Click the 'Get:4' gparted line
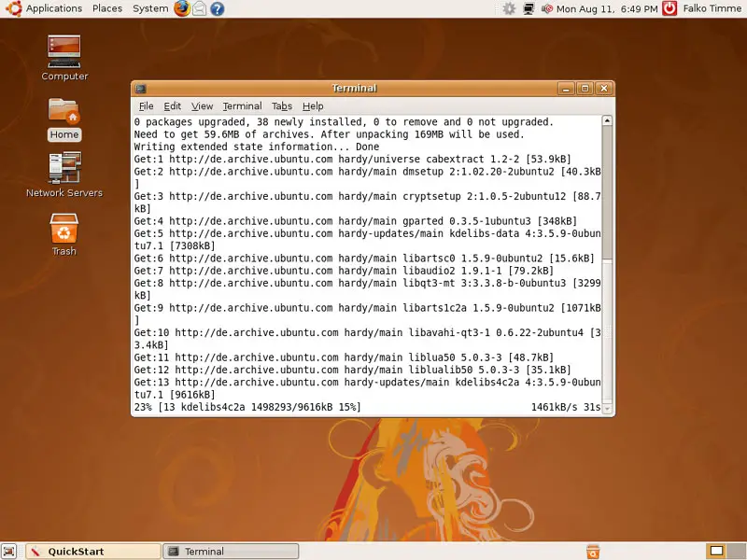Viewport: 747px width, 560px height. [x=356, y=221]
